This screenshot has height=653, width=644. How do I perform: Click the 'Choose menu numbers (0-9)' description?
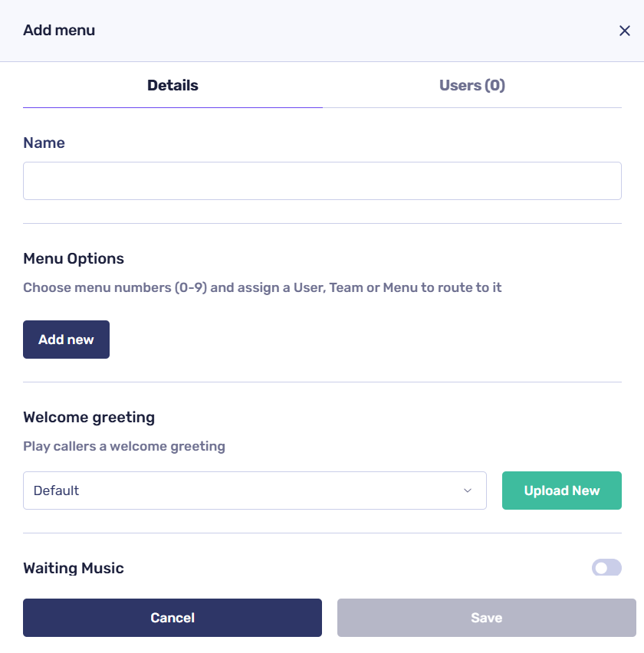(x=262, y=288)
